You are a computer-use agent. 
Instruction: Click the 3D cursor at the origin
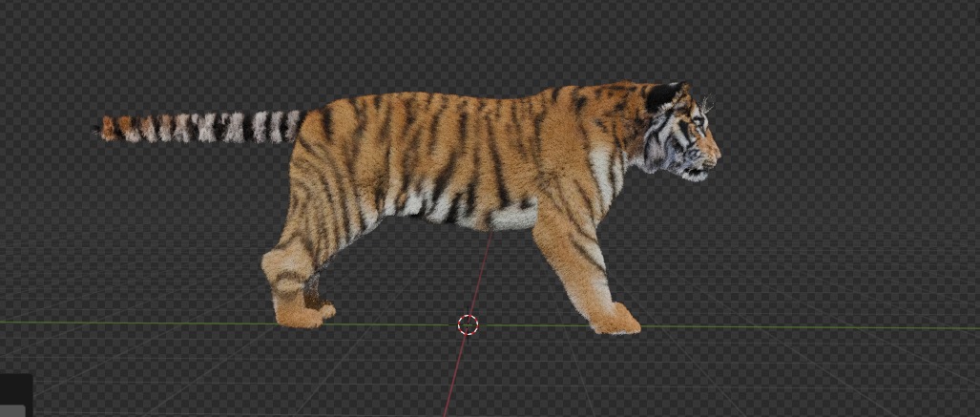point(469,324)
